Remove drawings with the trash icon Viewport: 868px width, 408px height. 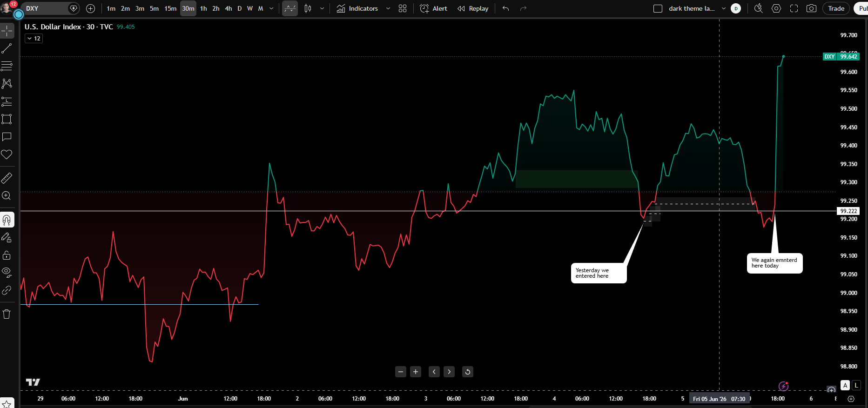tap(7, 314)
